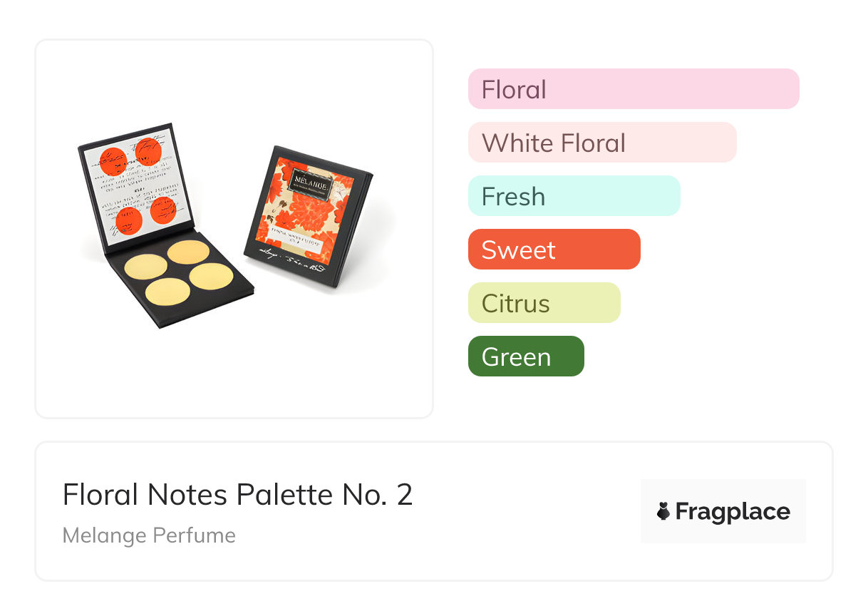Select the White Floral accord bar
The width and height of the screenshot is (868, 616).
point(601,143)
